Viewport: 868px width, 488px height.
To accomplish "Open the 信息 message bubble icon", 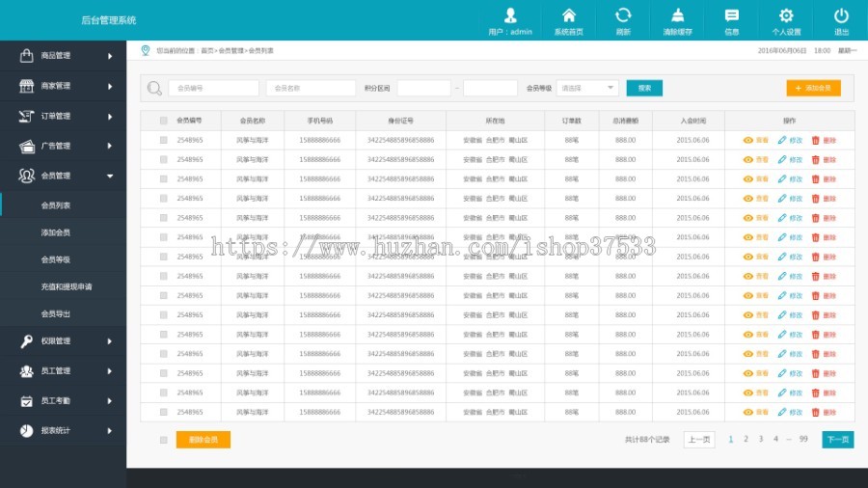I will 732,15.
